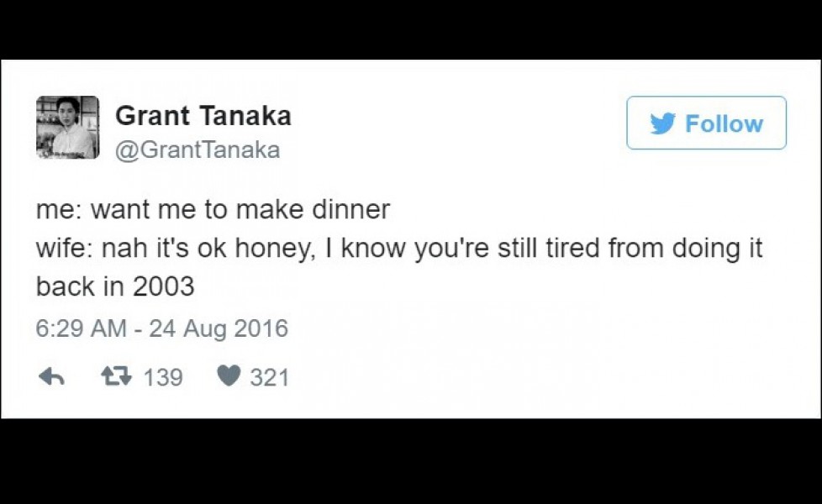Click the like heart beside 321
The height and width of the screenshot is (504, 822).
coord(229,377)
